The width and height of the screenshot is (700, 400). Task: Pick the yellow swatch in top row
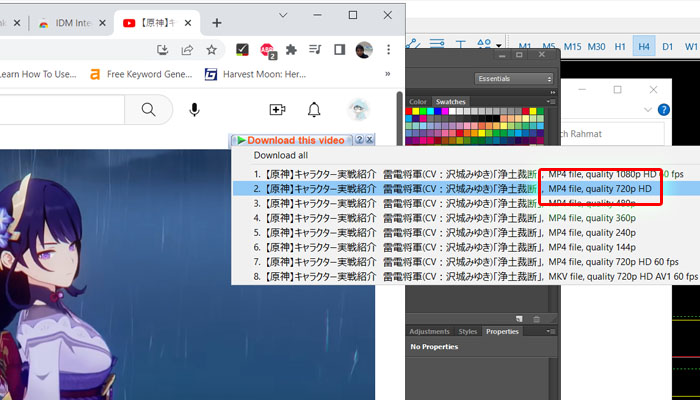click(416, 111)
